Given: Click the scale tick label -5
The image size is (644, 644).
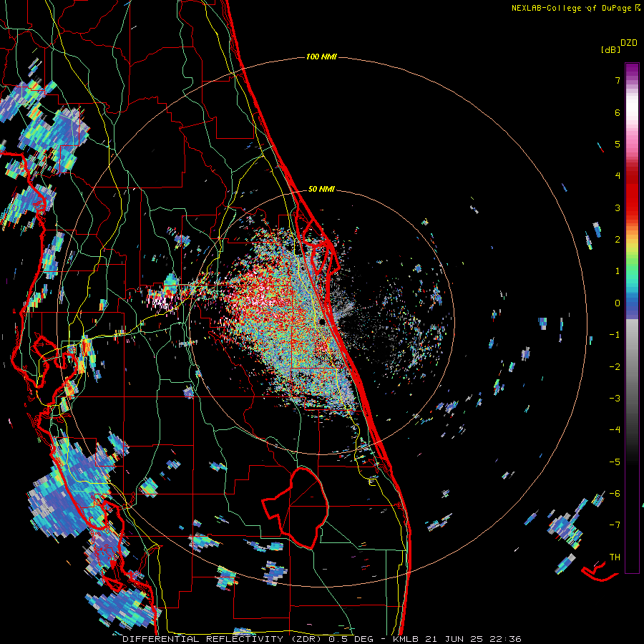Looking at the screenshot, I should click(x=615, y=462).
